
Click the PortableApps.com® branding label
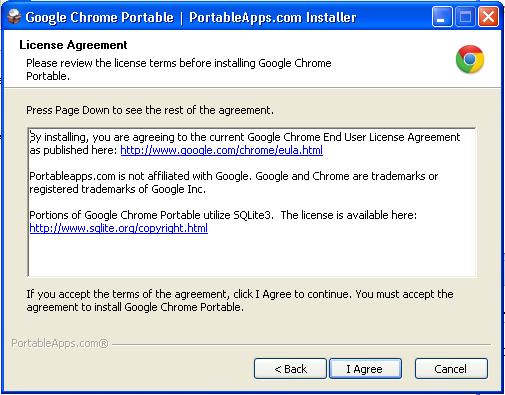[60, 343]
